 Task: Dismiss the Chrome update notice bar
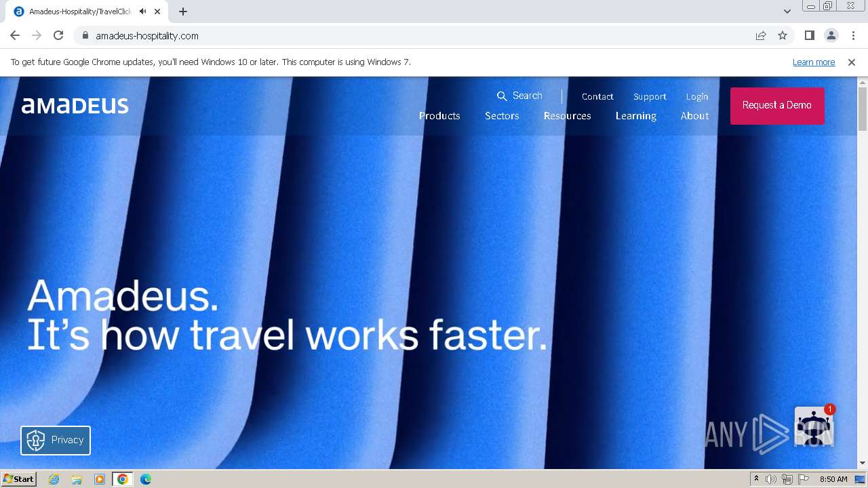coord(852,62)
